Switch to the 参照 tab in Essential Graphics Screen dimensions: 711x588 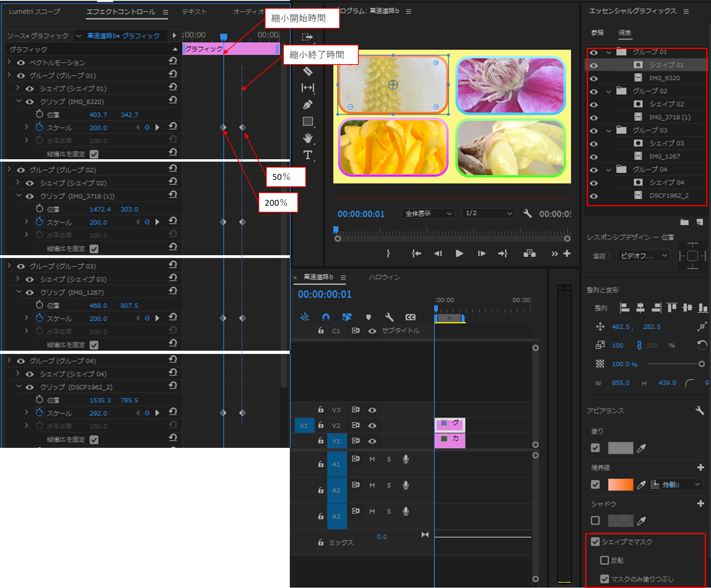pos(598,33)
